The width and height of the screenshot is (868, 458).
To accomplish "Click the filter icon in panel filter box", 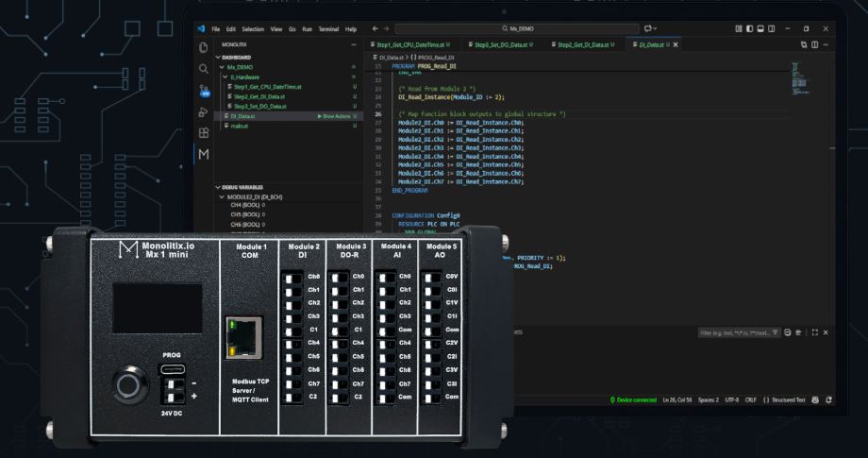I will point(775,332).
